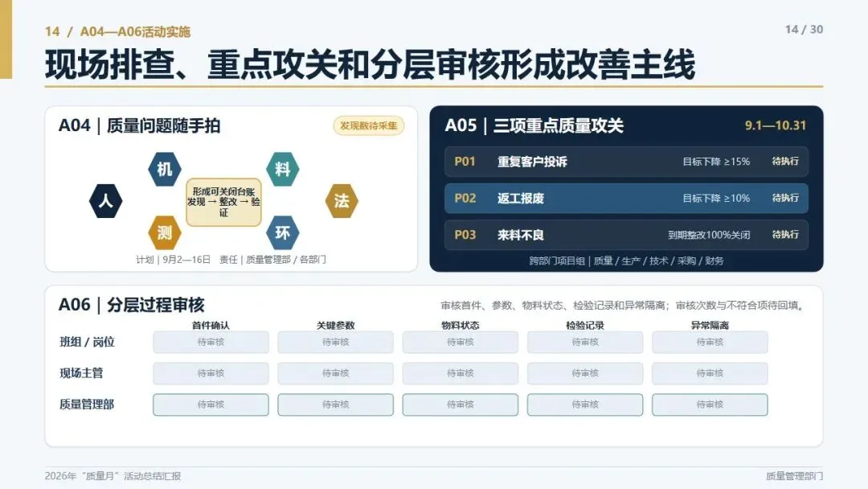Click 跨部门项目组 footer line in A05
This screenshot has width=868, height=489.
pos(626,261)
